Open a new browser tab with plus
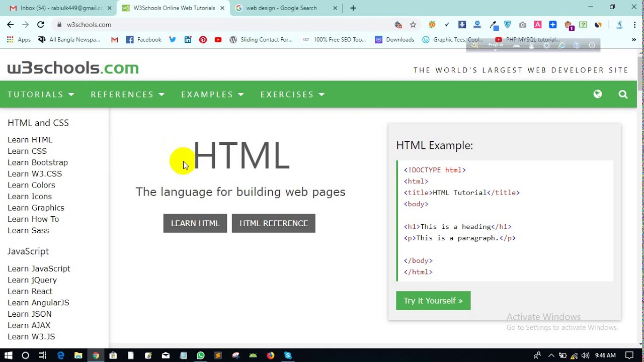Screen dimensions: 644x362 [353, 8]
